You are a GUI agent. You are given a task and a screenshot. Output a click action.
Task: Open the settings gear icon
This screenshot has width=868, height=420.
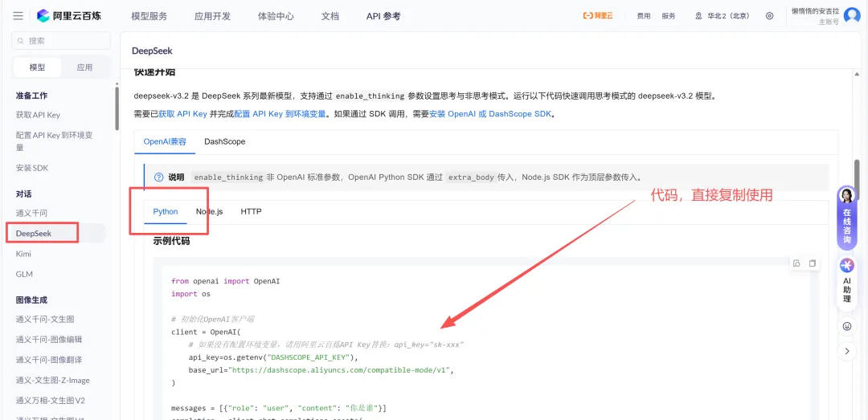coord(769,16)
